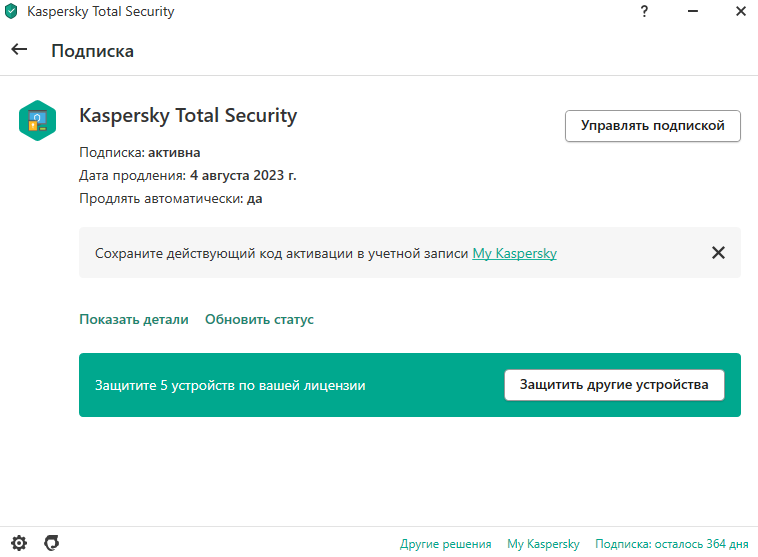
Task: Refresh subscription via Обновить статус
Action: pyautogui.click(x=259, y=320)
